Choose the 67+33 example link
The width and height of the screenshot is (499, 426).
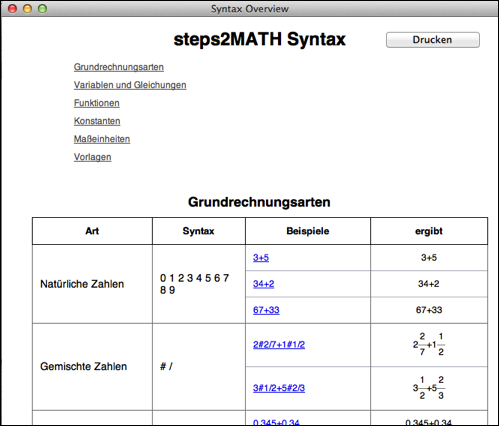(x=266, y=310)
